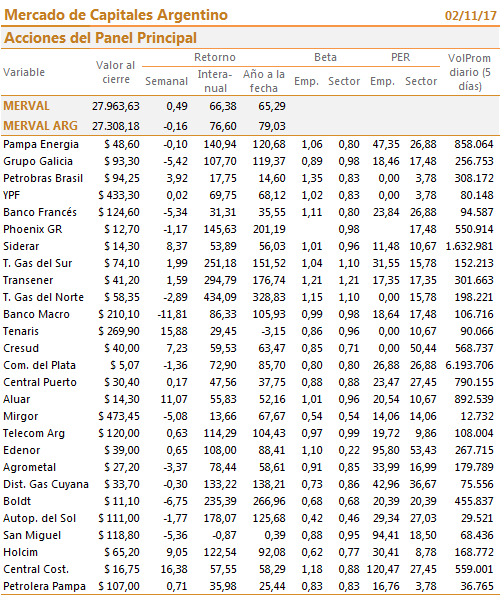Screen dimensions: 500x595
Task: Select Central Cost. PER value 120,47
Action: (x=383, y=569)
